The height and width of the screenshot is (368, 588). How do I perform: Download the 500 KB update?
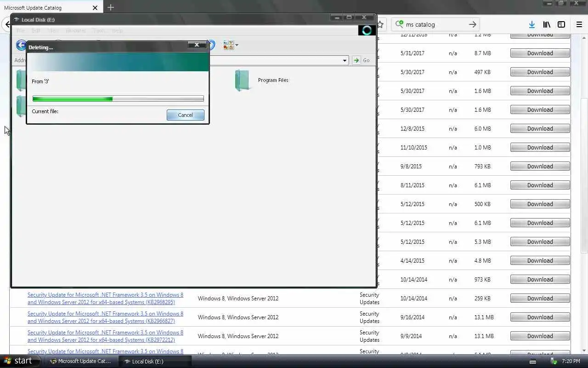540,204
